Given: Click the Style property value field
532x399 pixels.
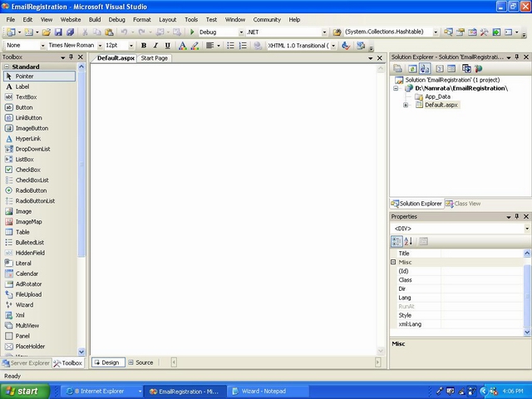Looking at the screenshot, I should [482, 316].
